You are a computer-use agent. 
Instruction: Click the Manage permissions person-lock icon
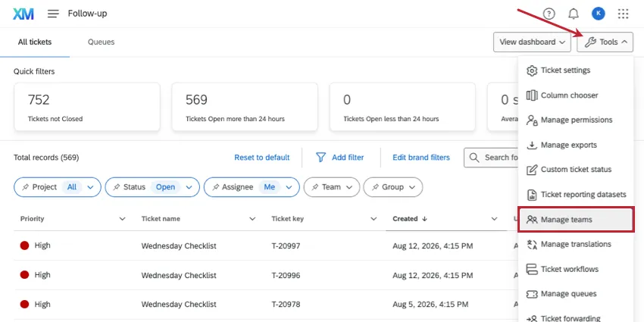point(532,120)
